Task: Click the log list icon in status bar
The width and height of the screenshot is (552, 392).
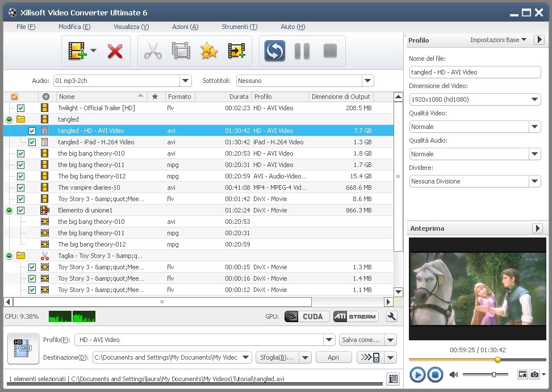Action: tap(393, 378)
